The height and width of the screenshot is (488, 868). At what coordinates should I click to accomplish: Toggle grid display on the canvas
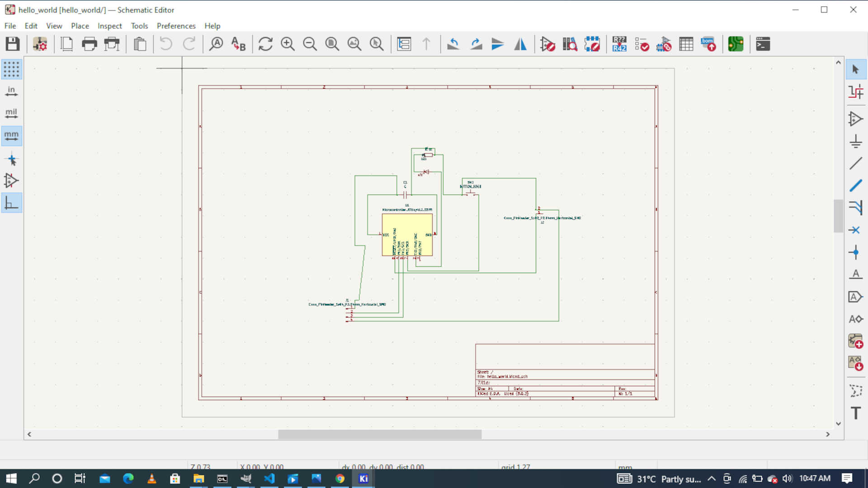[x=12, y=69]
